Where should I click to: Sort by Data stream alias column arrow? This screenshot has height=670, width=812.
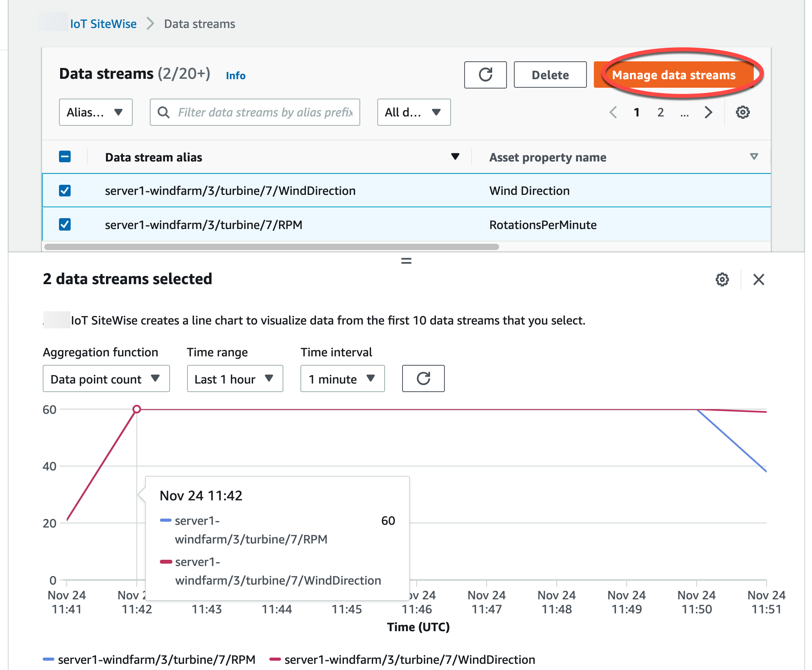pos(455,157)
